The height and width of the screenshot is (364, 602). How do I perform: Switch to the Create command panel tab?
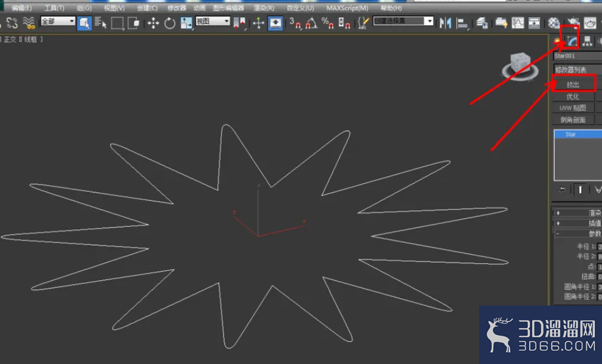(557, 41)
